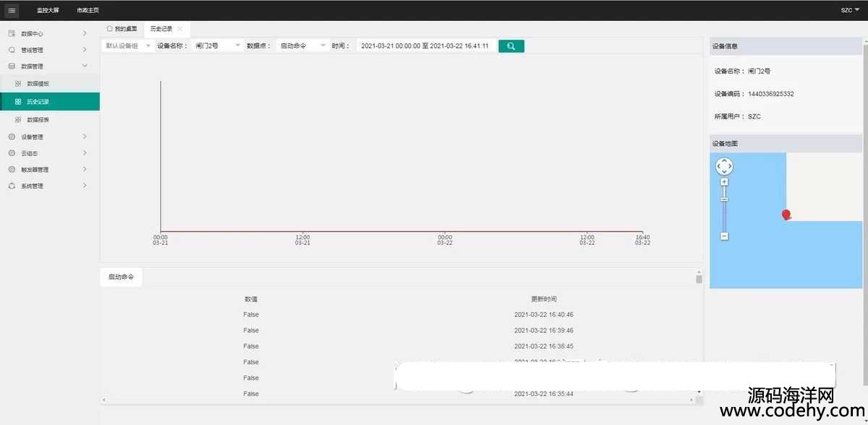Open the SZC user account dropdown
Image resolution: width=868 pixels, height=425 pixels.
coord(850,10)
